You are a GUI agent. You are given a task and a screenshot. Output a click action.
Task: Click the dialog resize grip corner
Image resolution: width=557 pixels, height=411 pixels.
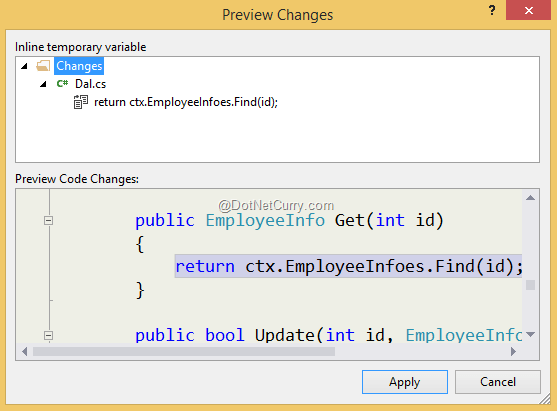(545, 400)
